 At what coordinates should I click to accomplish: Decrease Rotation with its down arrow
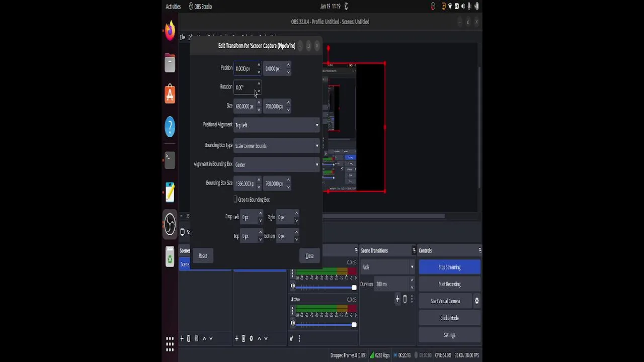pos(259,90)
